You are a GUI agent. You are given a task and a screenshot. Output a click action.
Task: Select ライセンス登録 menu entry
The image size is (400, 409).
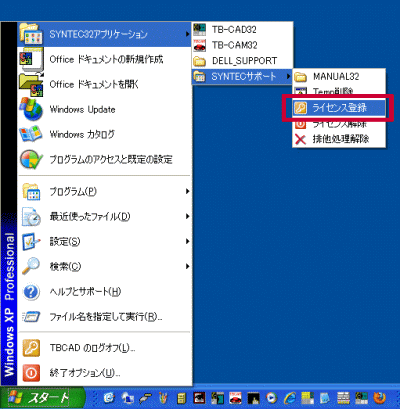click(x=339, y=108)
